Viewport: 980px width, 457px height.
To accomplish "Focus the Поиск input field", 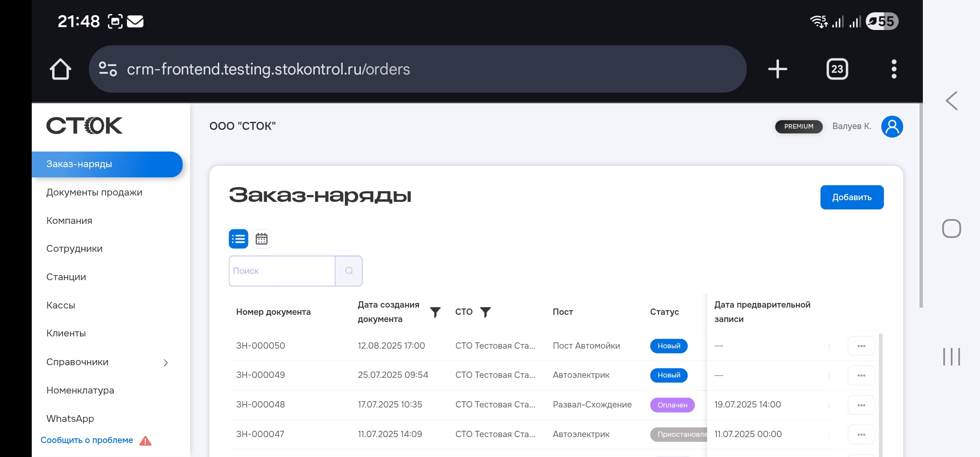I will click(x=282, y=271).
